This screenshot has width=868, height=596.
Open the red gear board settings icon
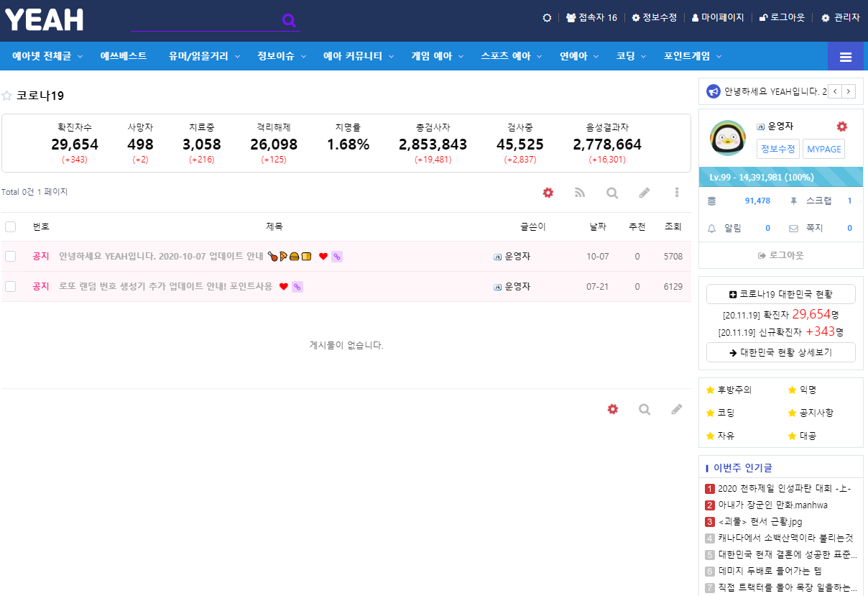click(x=548, y=193)
